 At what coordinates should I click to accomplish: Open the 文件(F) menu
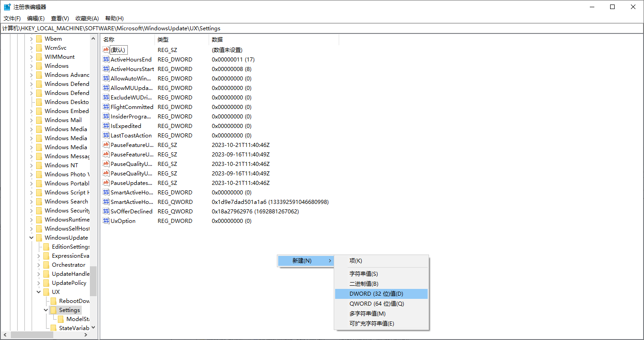coord(12,18)
